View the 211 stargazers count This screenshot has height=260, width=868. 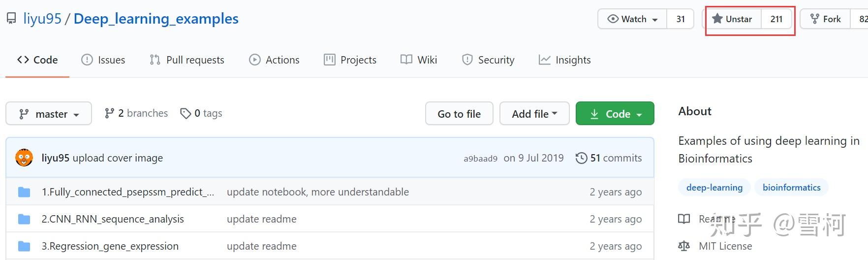[x=776, y=19]
